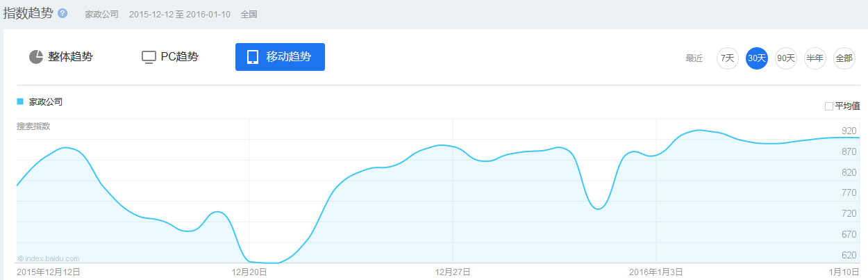868x280 pixels.
Task: Expand the 全国 region selector
Action: pos(249,14)
